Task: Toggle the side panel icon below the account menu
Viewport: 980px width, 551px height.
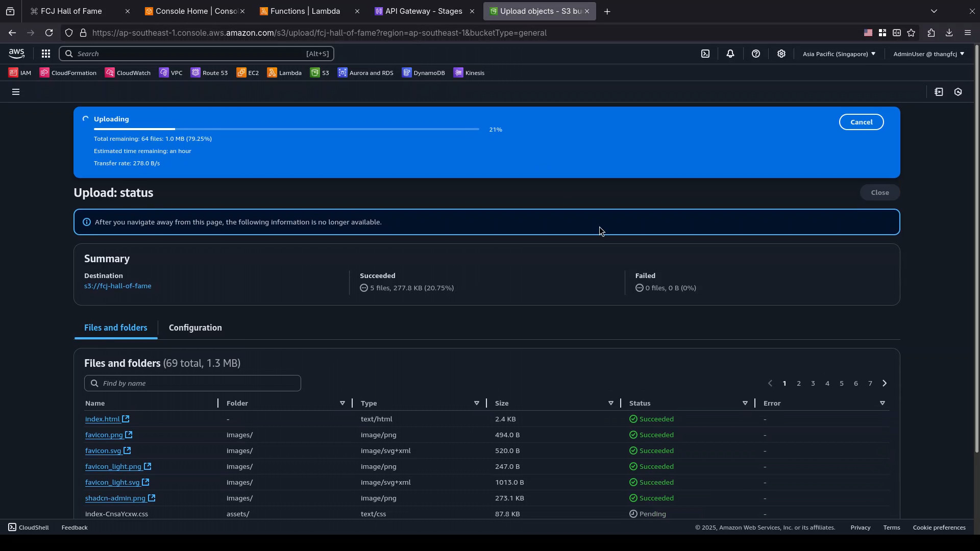Action: pos(939,92)
